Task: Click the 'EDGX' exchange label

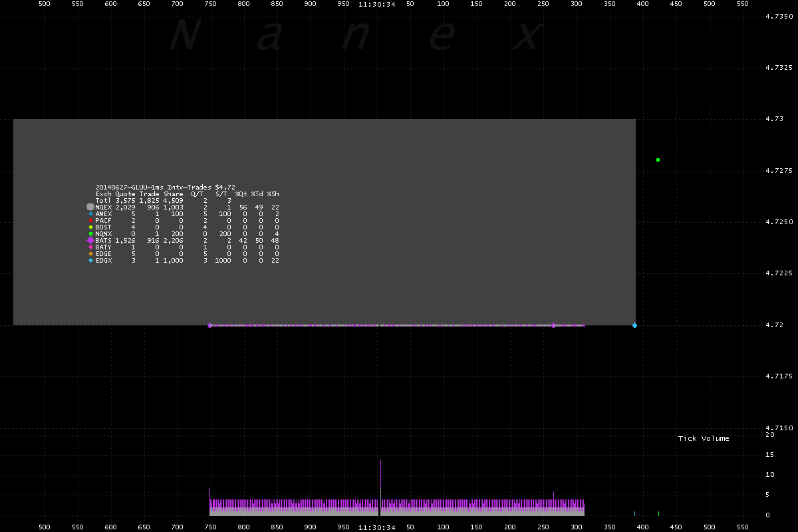Action: tap(104, 261)
